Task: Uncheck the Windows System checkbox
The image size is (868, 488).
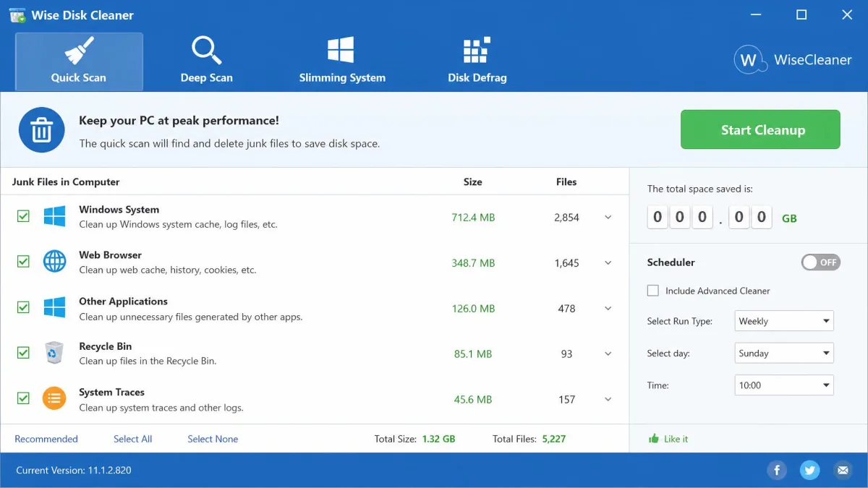Action: pyautogui.click(x=23, y=216)
